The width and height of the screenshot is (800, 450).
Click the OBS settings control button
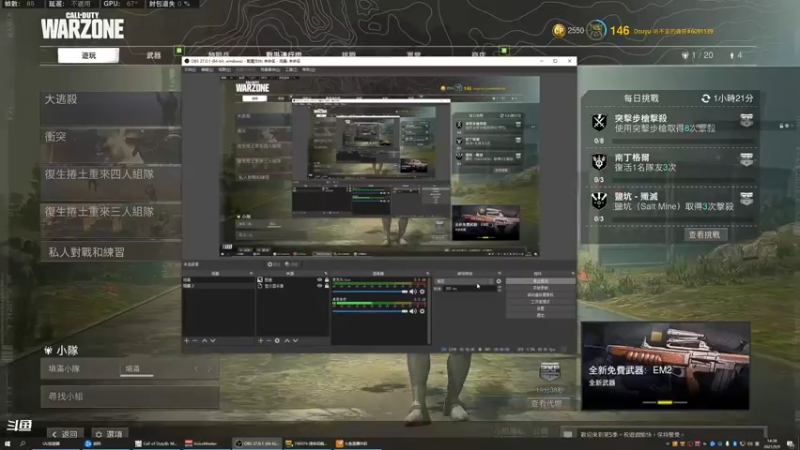click(540, 308)
